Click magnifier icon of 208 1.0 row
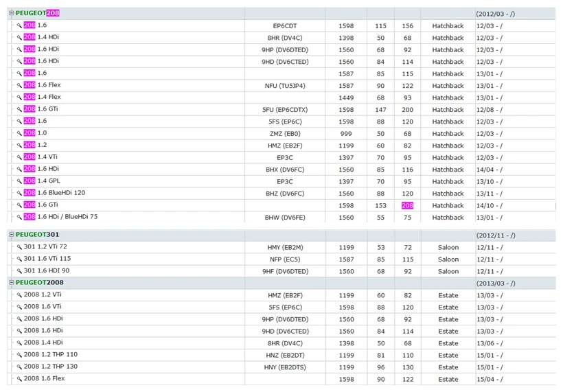 19,133
